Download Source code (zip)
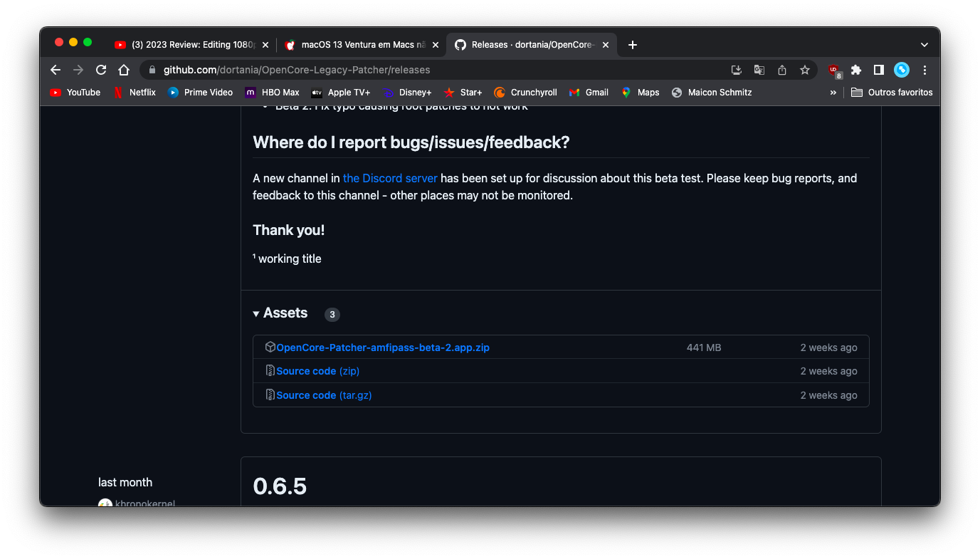This screenshot has width=980, height=559. [x=318, y=371]
